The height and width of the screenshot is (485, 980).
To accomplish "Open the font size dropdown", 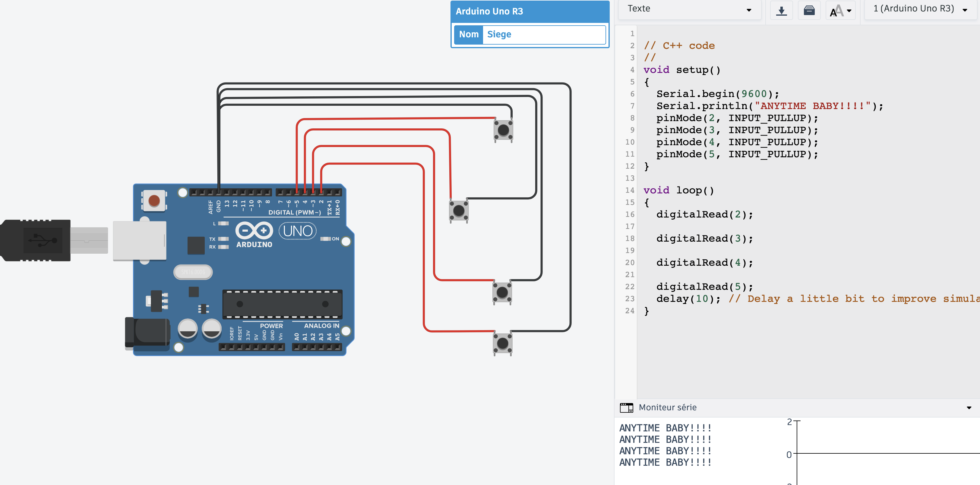I will 840,11.
